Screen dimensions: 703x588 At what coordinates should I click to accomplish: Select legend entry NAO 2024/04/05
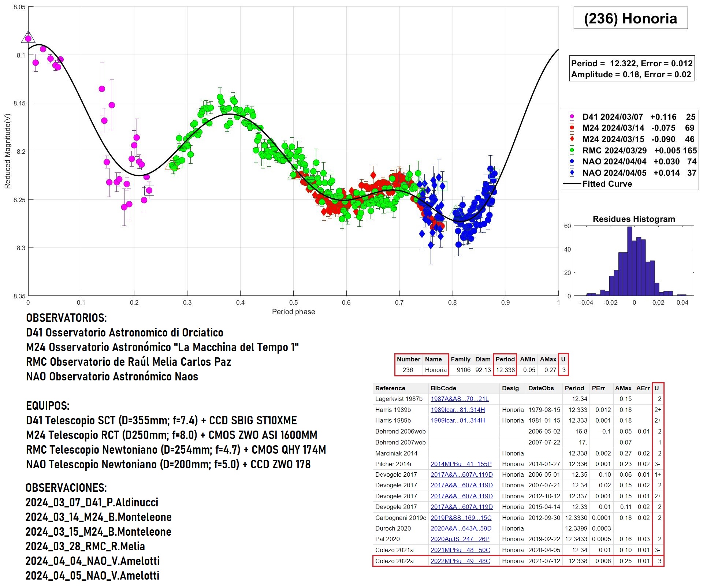pyautogui.click(x=639, y=173)
